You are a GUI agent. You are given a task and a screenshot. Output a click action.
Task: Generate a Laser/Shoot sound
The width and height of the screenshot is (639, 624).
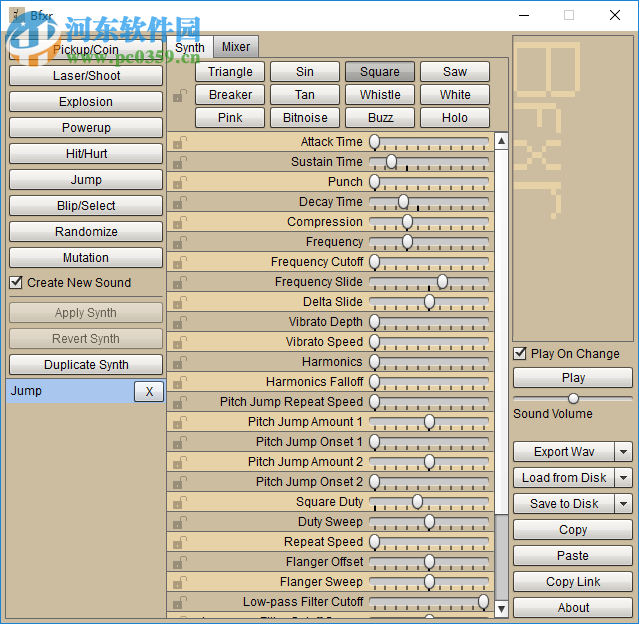pyautogui.click(x=86, y=75)
